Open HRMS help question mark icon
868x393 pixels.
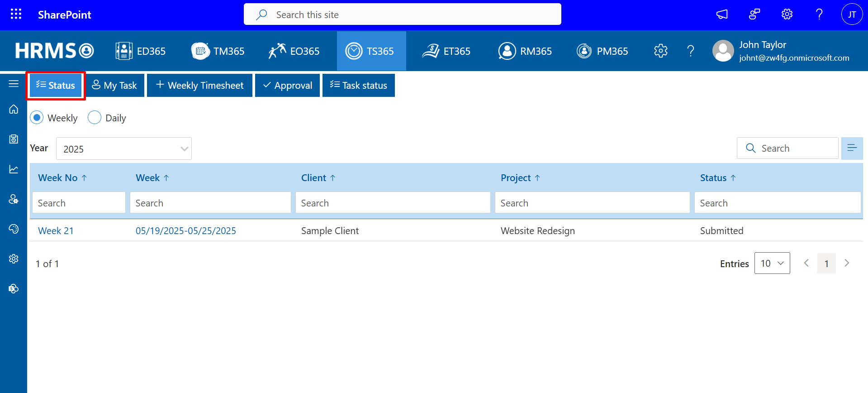coord(691,51)
